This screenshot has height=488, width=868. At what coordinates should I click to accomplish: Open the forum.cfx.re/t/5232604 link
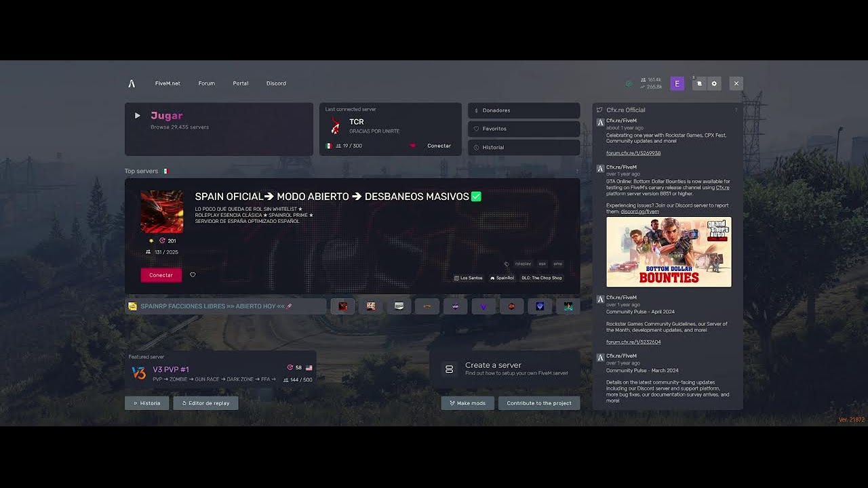click(x=633, y=342)
